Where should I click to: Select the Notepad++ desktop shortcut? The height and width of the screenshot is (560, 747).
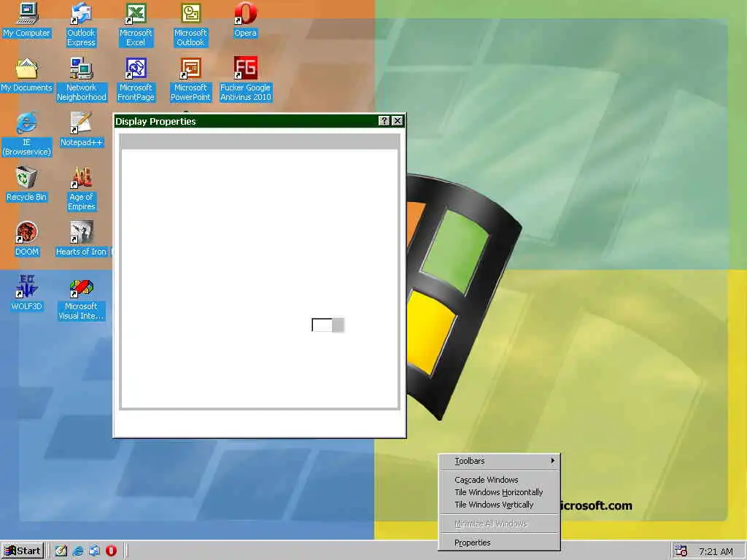tap(82, 130)
